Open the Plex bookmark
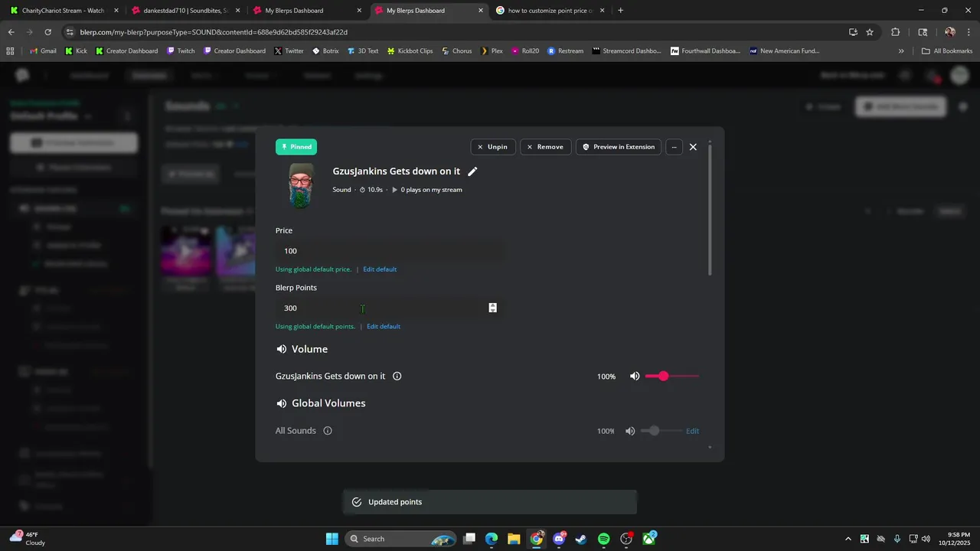The height and width of the screenshot is (551, 980). pos(492,51)
